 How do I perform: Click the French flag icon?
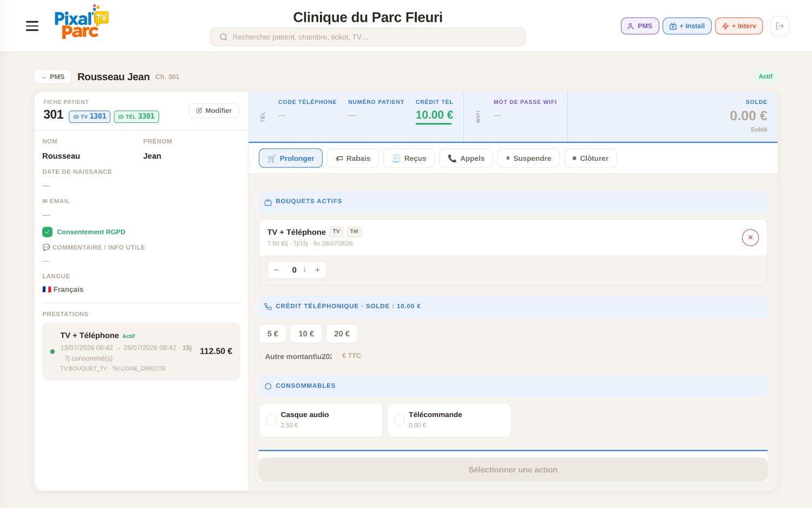coord(47,289)
